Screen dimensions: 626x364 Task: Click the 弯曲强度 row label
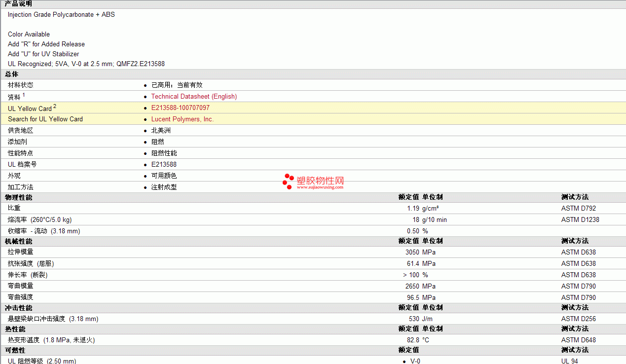[x=21, y=298]
